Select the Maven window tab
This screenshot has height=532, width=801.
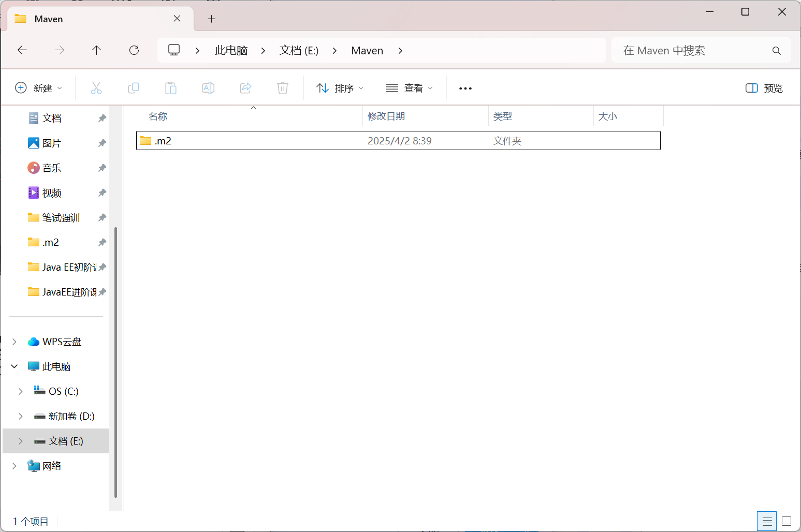[x=100, y=19]
